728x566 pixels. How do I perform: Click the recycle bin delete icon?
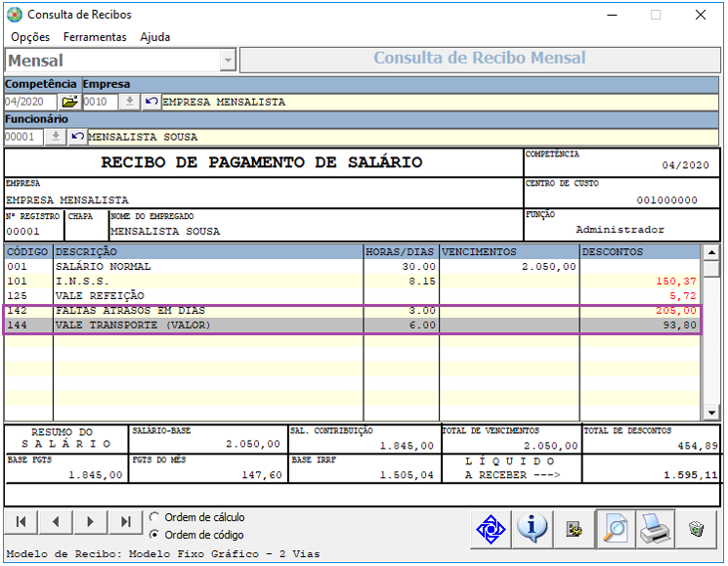(697, 529)
